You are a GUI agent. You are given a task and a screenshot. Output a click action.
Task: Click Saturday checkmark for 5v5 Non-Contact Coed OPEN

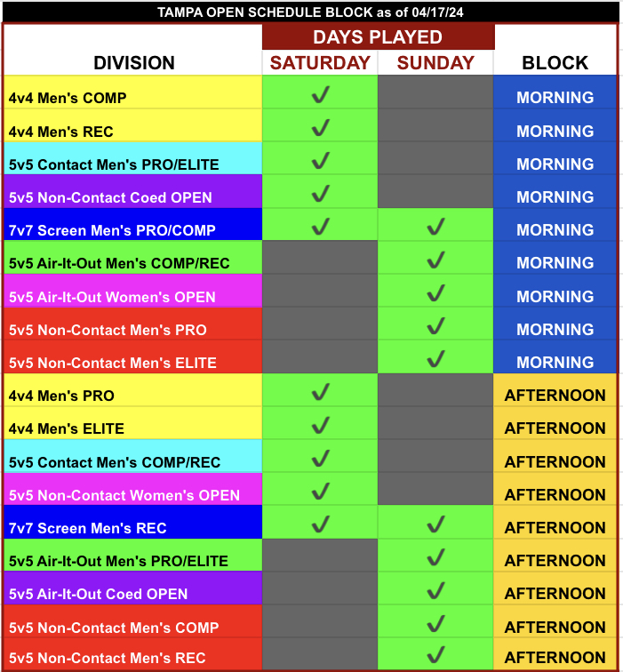click(x=320, y=194)
